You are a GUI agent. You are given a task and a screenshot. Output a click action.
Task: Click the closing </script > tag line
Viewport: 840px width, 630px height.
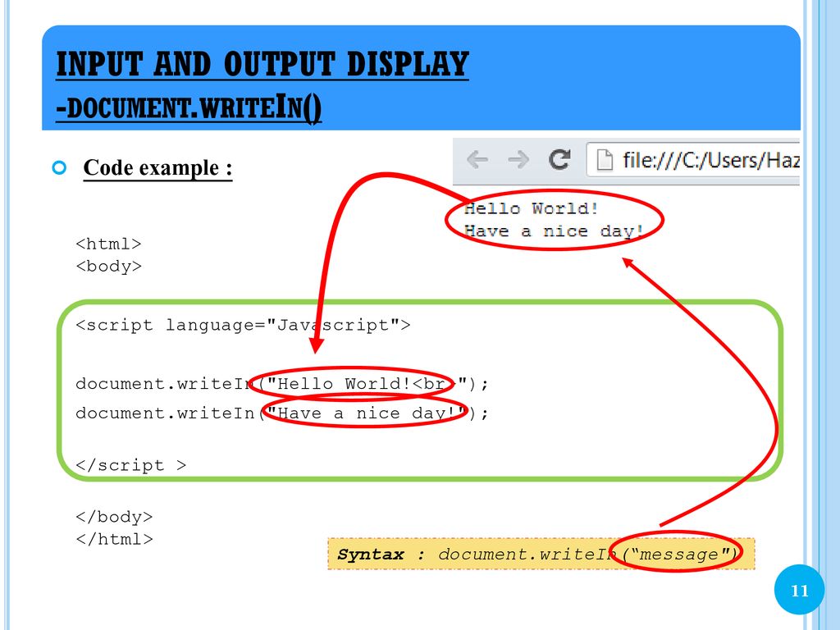point(130,465)
